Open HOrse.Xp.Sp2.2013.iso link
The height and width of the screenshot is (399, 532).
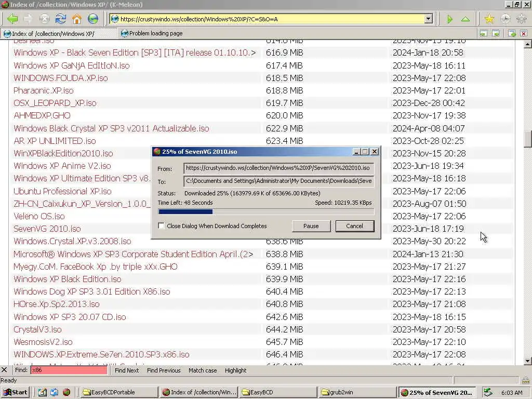56,304
